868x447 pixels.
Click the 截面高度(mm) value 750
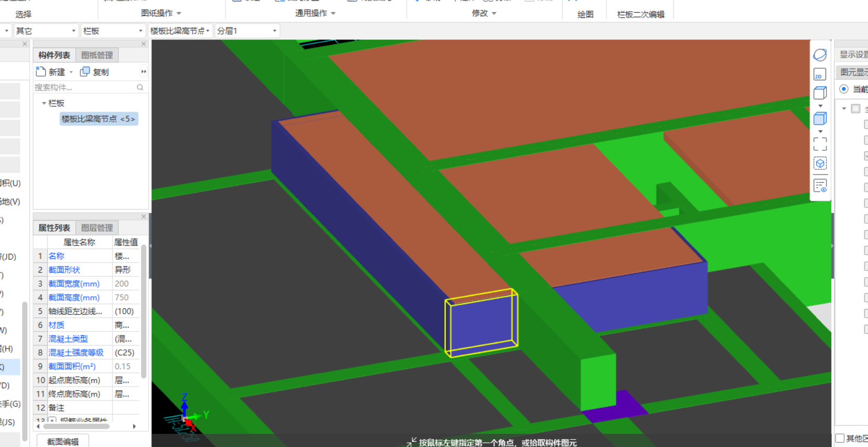click(x=122, y=297)
